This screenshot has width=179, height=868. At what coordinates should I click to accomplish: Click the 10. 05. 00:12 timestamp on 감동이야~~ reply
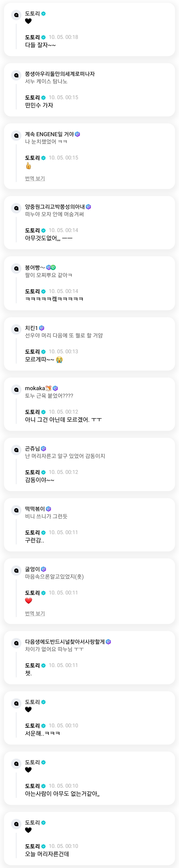click(63, 472)
